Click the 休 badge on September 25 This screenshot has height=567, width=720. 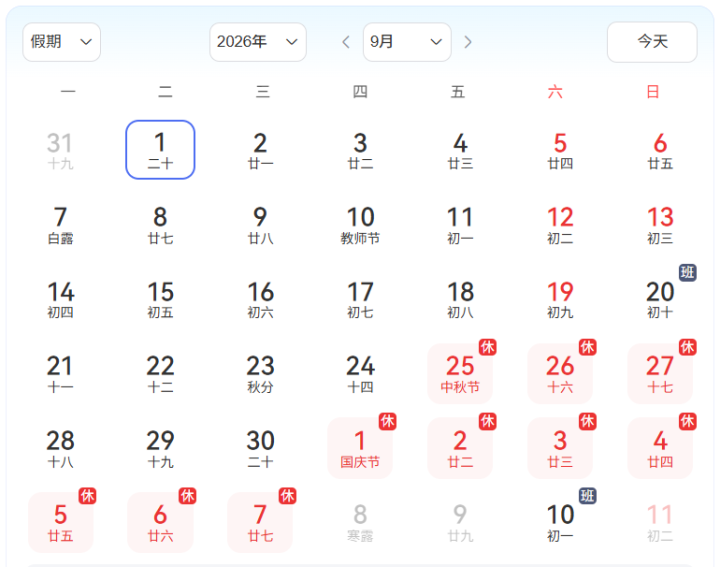(487, 347)
